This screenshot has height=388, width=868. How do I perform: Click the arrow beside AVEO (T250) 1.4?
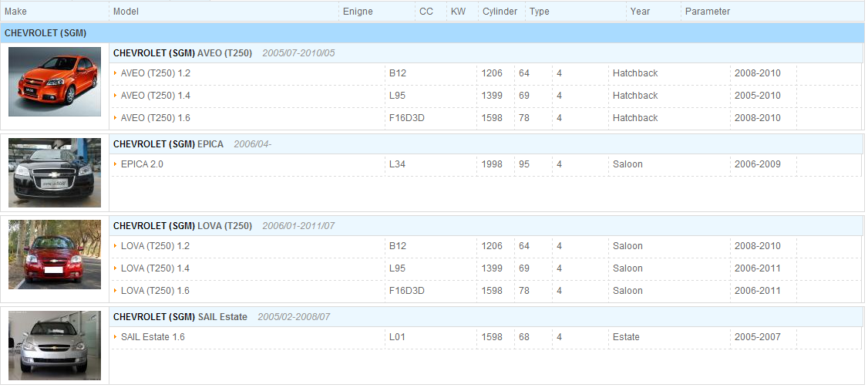point(115,96)
